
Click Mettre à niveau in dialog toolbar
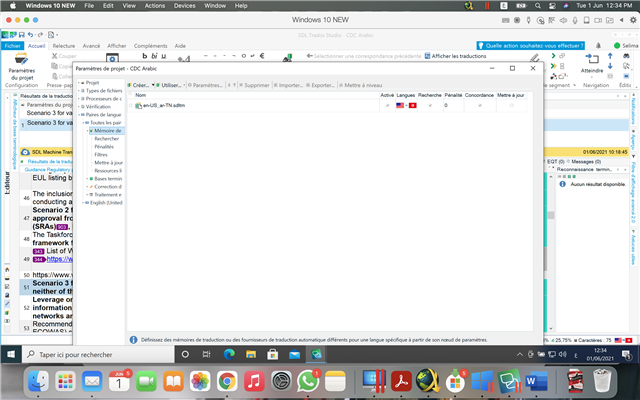click(x=361, y=85)
